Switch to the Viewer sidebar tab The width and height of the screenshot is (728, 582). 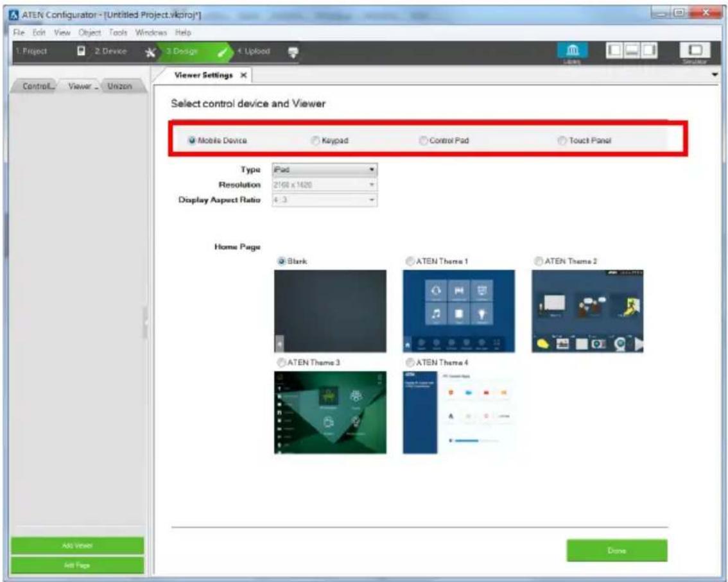click(80, 87)
